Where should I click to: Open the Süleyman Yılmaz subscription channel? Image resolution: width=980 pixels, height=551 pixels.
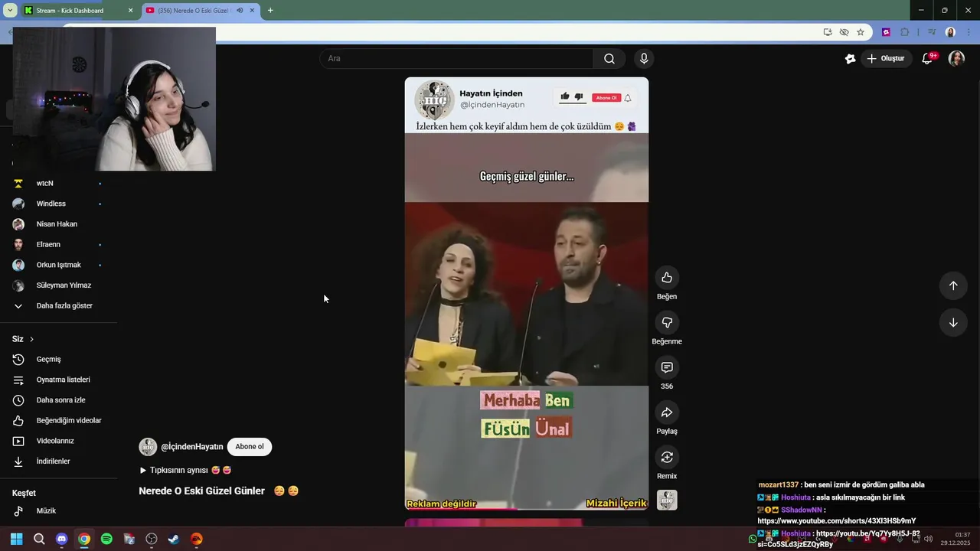(x=57, y=285)
